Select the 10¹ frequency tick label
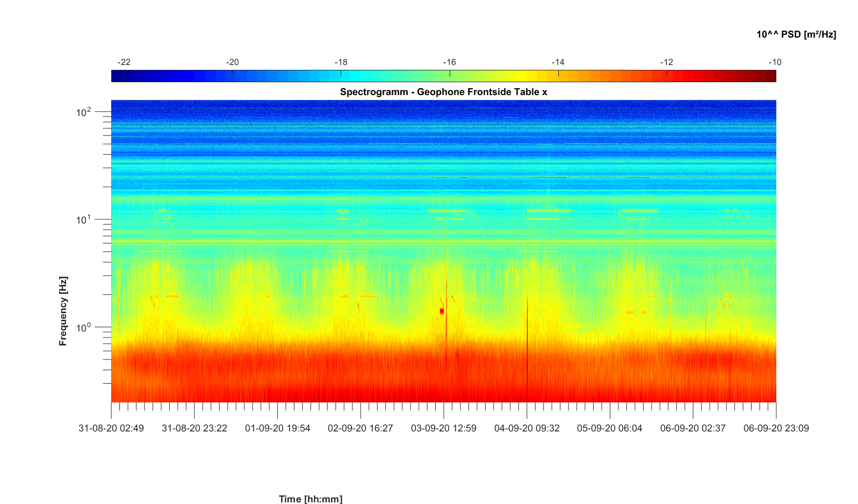 pyautogui.click(x=84, y=220)
